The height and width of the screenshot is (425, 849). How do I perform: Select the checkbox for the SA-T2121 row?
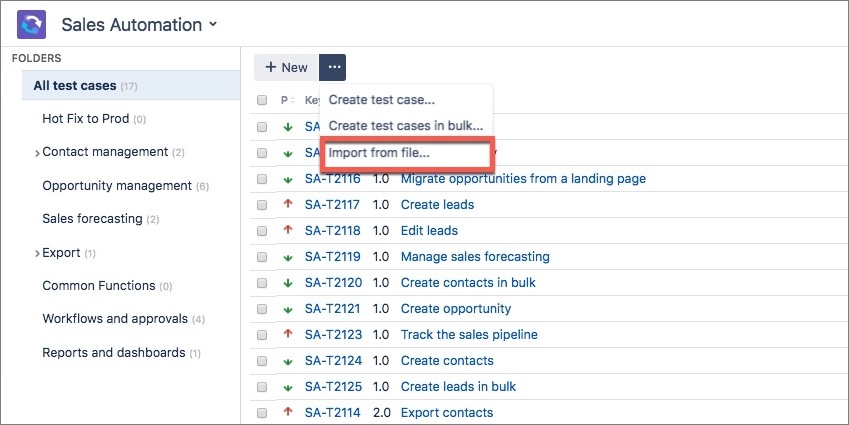pos(262,308)
